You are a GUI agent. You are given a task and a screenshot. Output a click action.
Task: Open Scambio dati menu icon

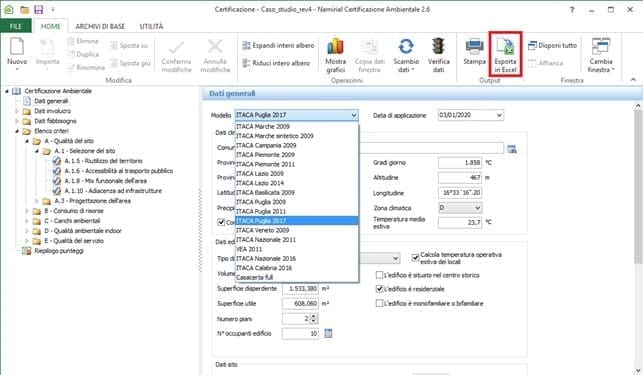click(x=406, y=46)
